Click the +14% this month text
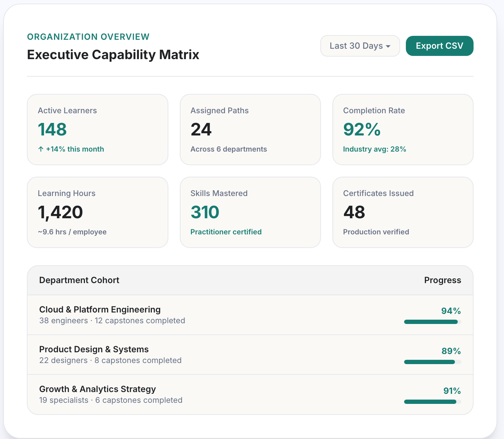The height and width of the screenshot is (439, 504). click(71, 149)
